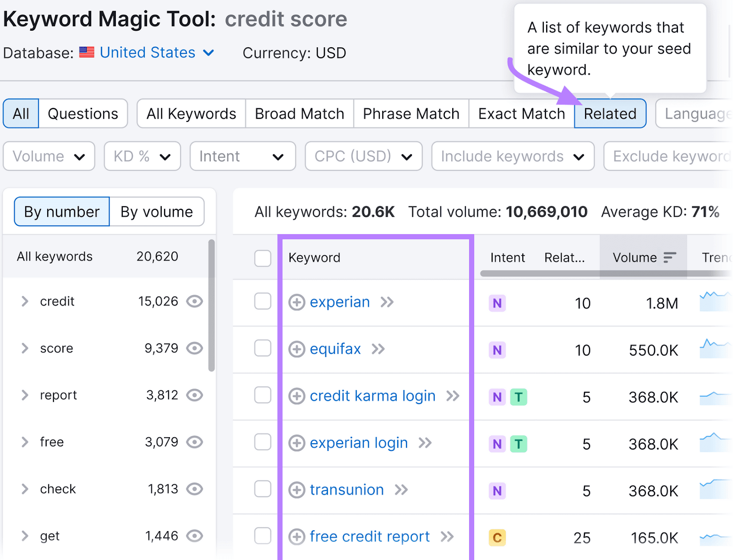Click double-arrow icon after equifax
Viewport: 733px width, 560px height.
coord(378,349)
